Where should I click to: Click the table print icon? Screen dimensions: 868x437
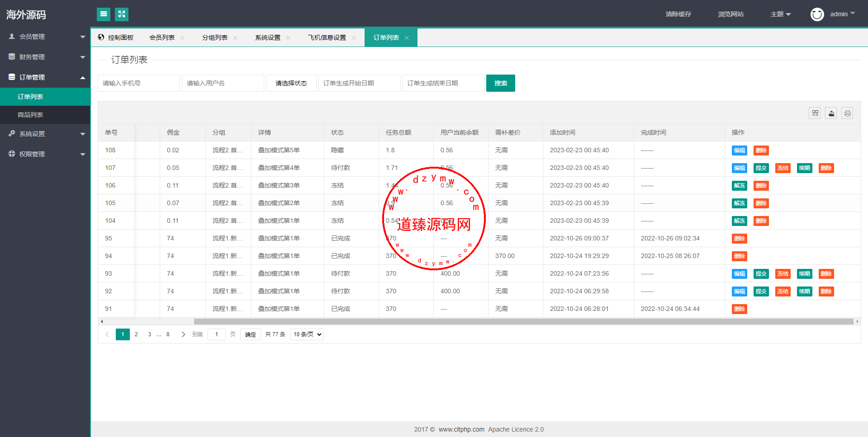click(x=847, y=113)
